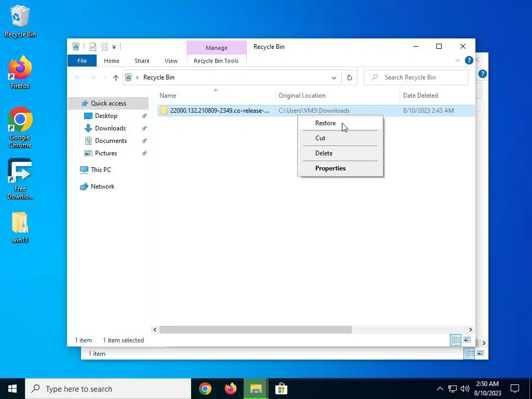This screenshot has height=399, width=532.
Task: Open Chrome from the taskbar
Action: [x=205, y=389]
